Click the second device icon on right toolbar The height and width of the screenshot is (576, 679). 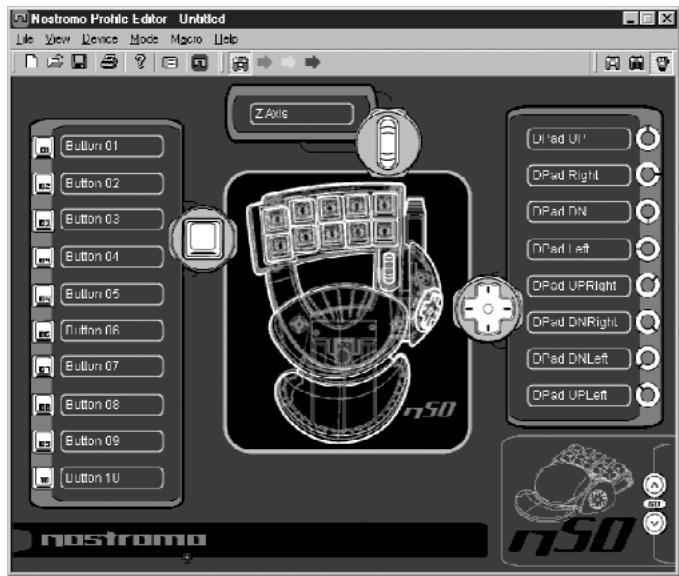[637, 63]
